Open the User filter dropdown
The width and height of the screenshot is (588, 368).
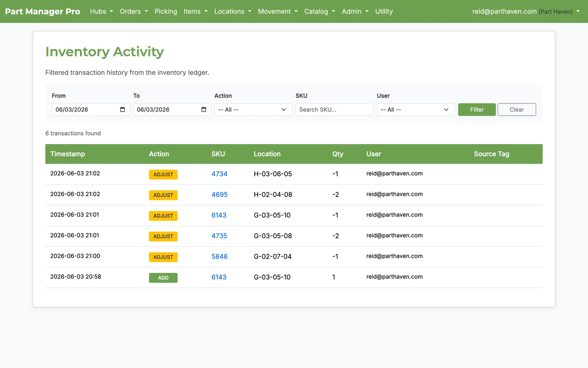(416, 110)
